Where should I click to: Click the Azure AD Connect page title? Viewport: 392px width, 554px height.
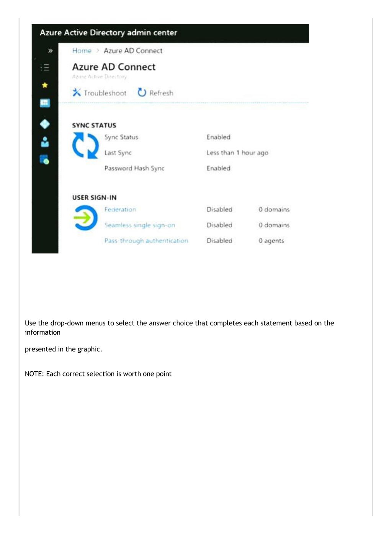114,67
